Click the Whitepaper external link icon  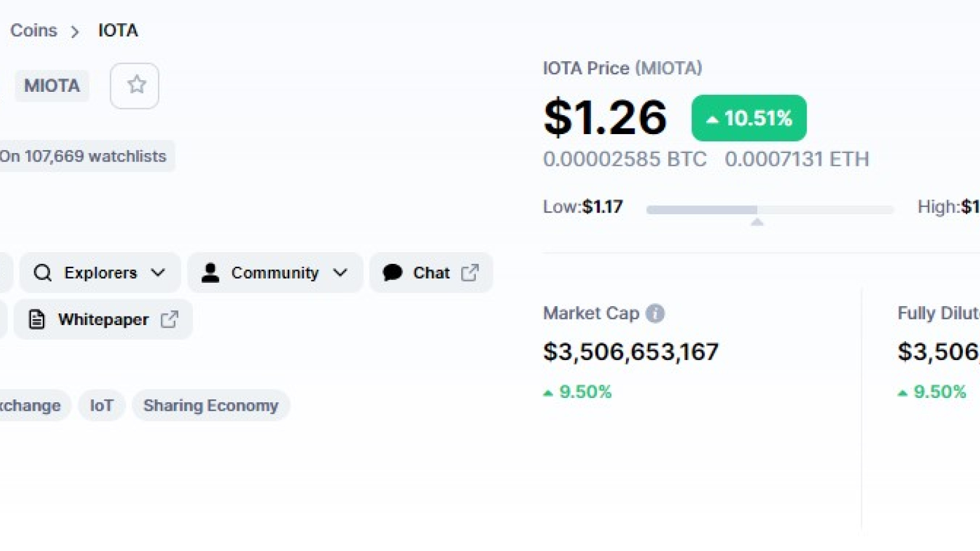pos(169,319)
